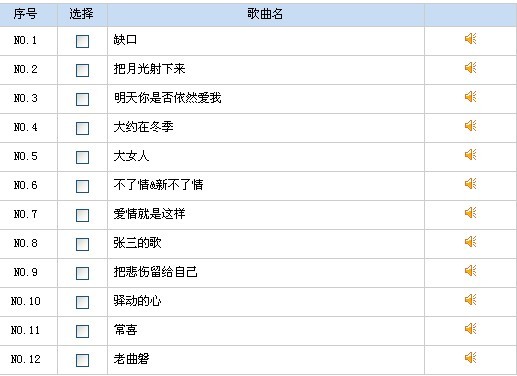Click the 歌曲名 column header
Screen dimensions: 517x376
tap(265, 14)
